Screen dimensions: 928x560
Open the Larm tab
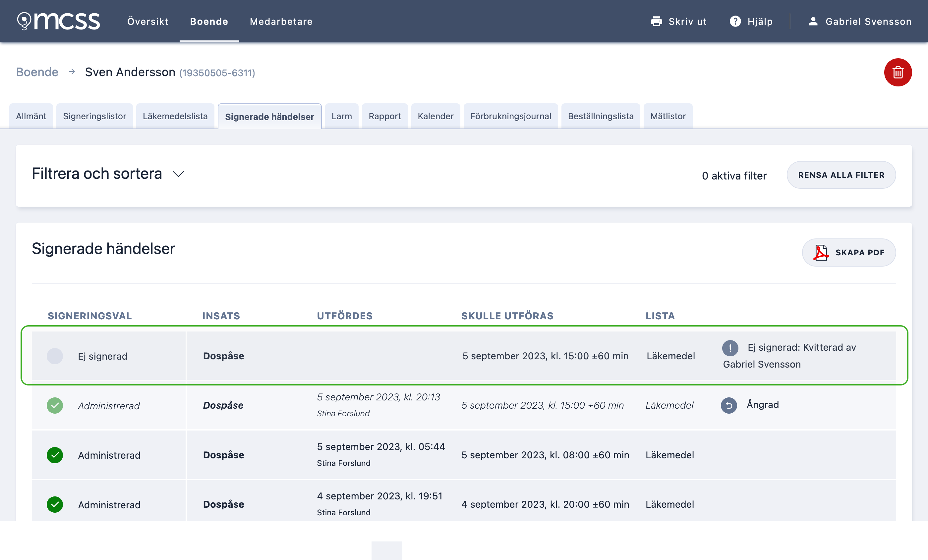[341, 116]
